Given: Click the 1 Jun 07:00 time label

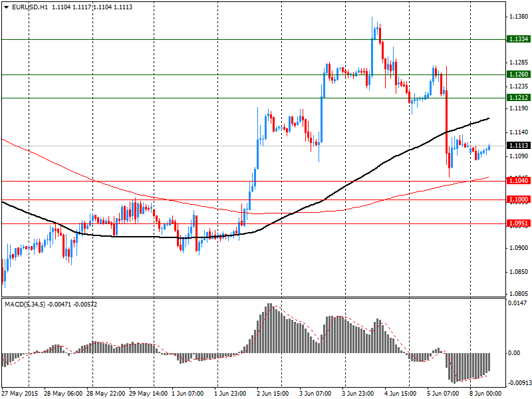Looking at the screenshot, I should tap(188, 394).
